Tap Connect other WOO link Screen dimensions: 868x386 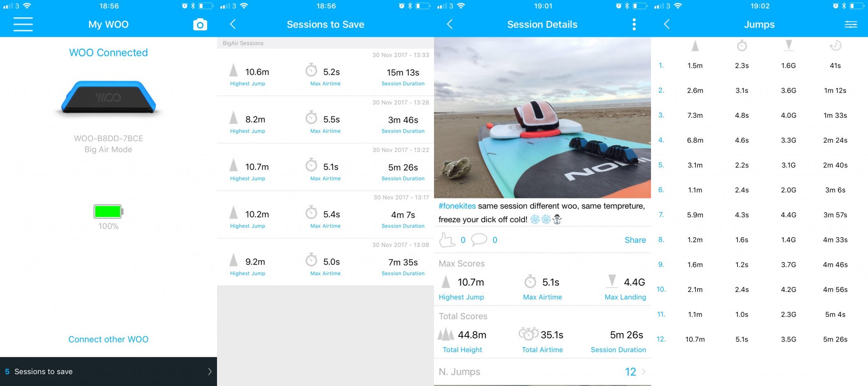pyautogui.click(x=108, y=339)
